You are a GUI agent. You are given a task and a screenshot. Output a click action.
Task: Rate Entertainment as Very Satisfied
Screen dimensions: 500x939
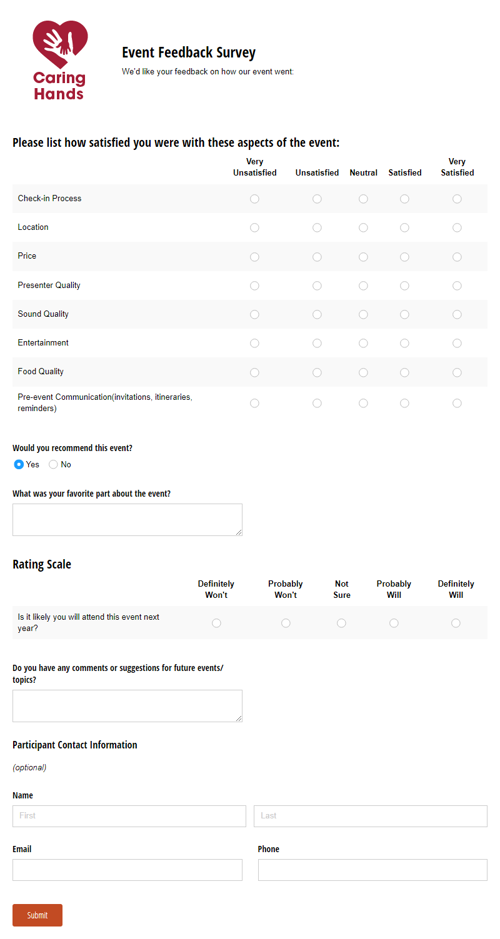click(457, 343)
